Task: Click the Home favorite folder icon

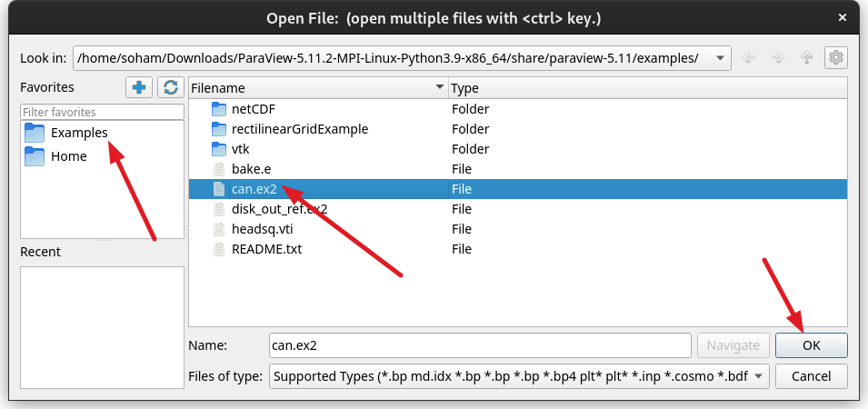Action: click(35, 156)
